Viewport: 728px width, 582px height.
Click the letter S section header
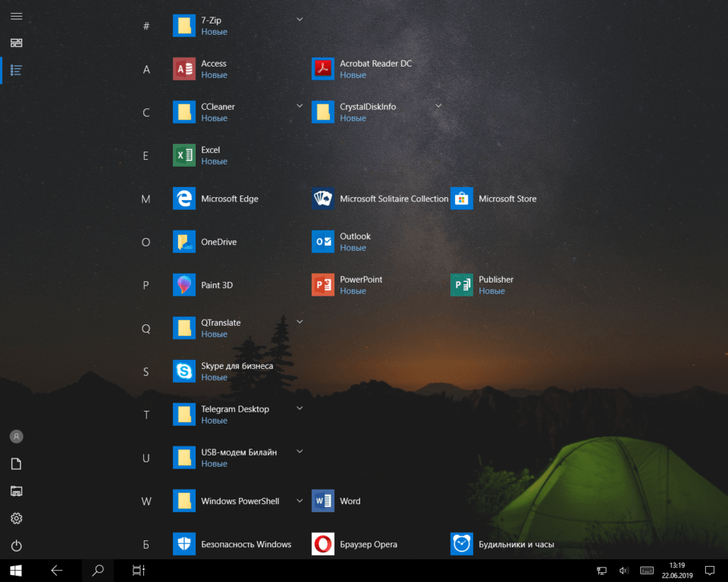pyautogui.click(x=146, y=372)
